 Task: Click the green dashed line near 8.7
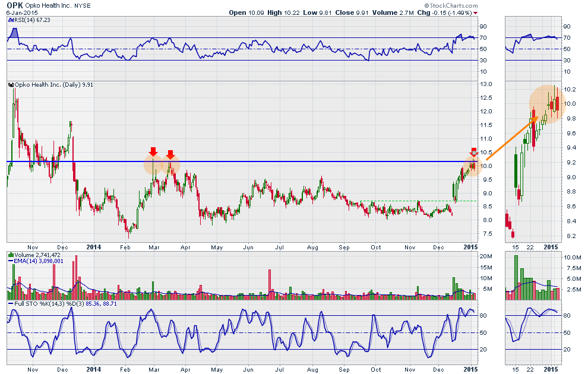(418, 201)
